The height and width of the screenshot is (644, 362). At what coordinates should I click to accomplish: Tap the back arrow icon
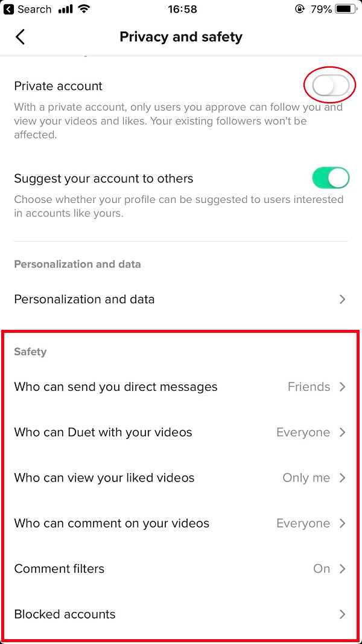(20, 37)
